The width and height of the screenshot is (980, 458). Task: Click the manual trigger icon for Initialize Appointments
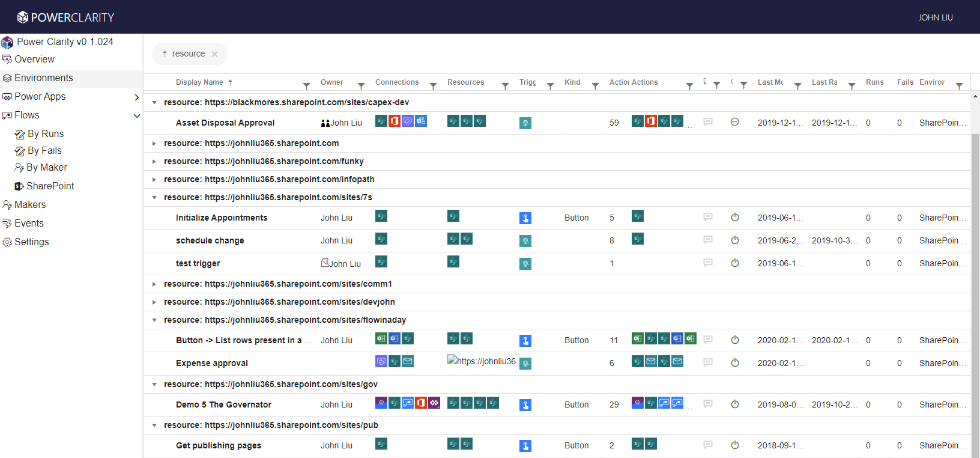click(x=525, y=218)
